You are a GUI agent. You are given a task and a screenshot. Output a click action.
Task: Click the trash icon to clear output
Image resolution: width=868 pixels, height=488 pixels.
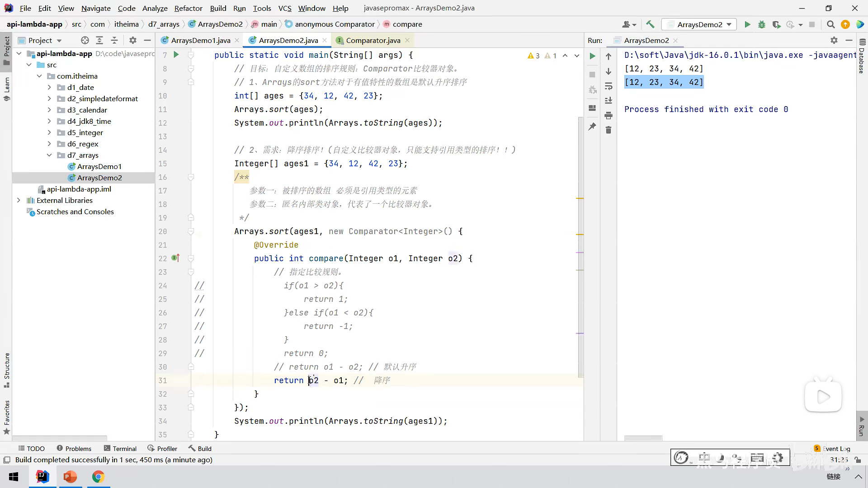609,130
